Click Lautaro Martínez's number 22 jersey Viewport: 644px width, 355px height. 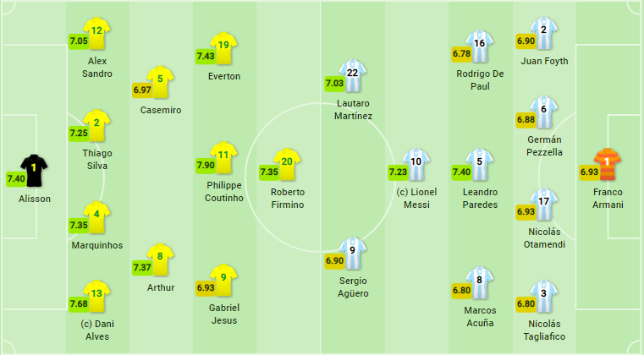(353, 74)
